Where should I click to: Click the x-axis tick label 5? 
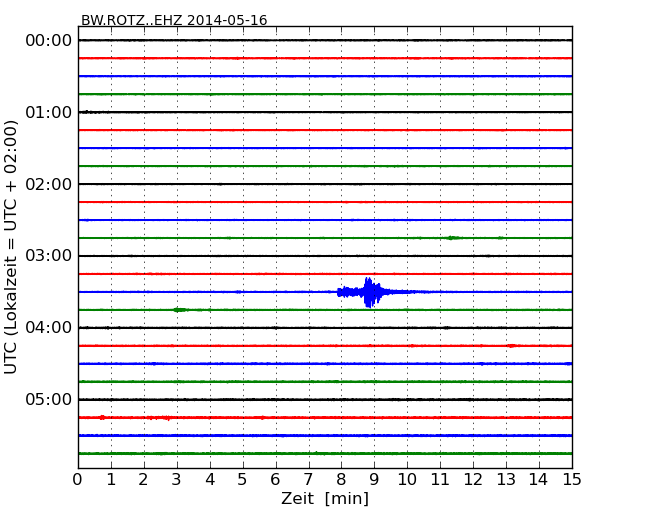coord(243,480)
